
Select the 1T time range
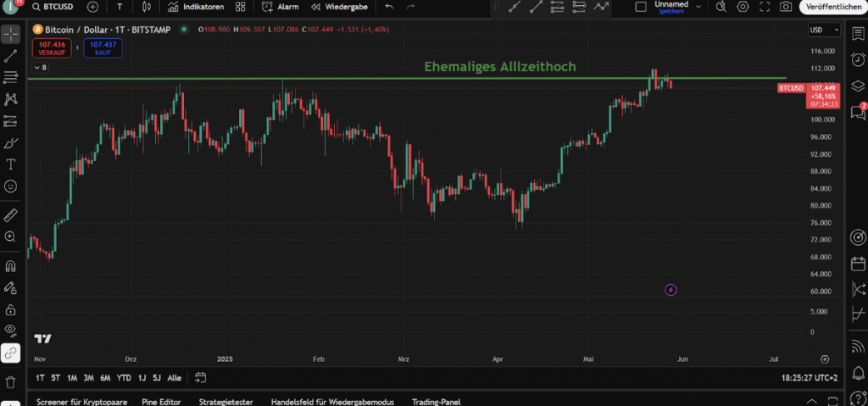tap(40, 378)
